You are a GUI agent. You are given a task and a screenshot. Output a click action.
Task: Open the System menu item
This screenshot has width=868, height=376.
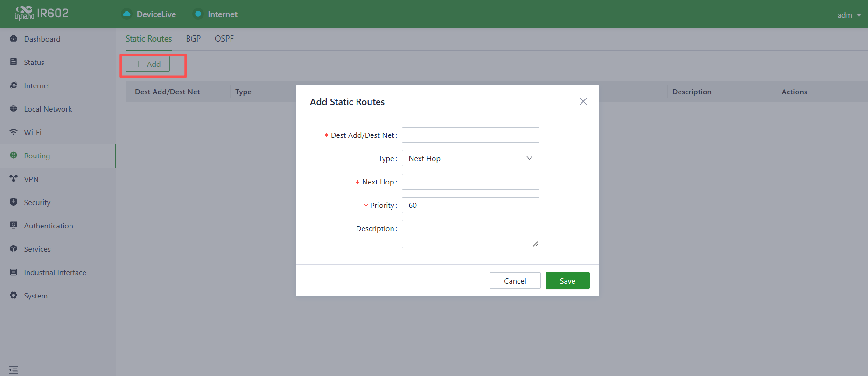click(58, 296)
